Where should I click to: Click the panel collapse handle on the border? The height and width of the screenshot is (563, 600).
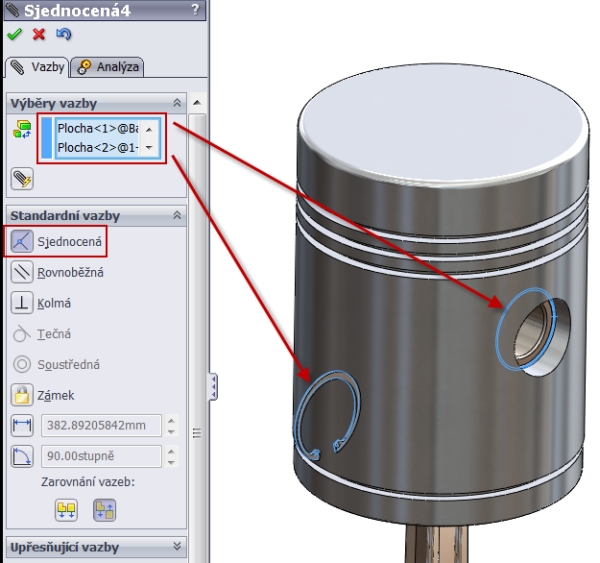pyautogui.click(x=213, y=387)
